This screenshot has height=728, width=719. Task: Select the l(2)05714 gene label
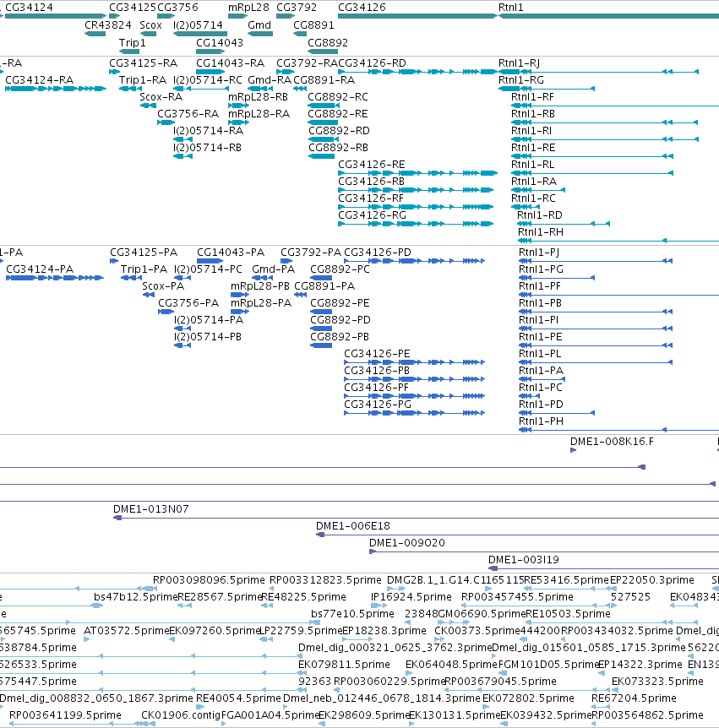(198, 25)
